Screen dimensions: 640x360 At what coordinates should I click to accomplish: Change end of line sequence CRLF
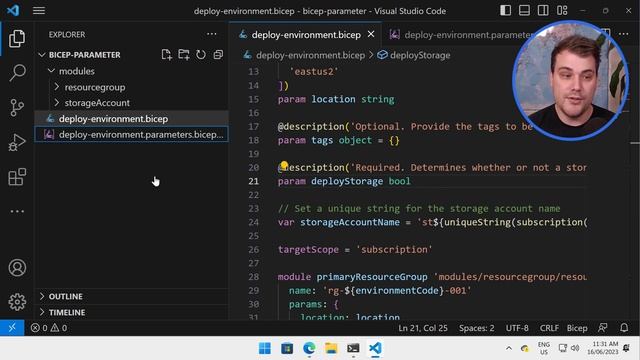[x=549, y=328]
